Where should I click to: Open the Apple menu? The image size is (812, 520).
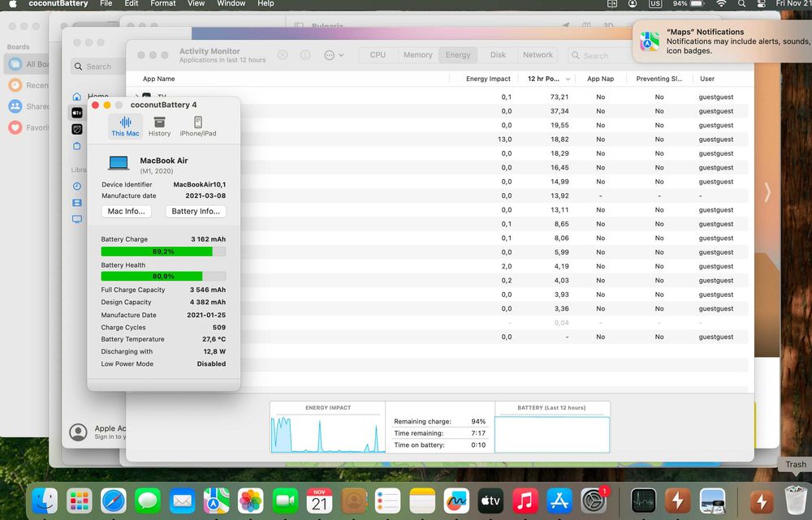click(13, 3)
